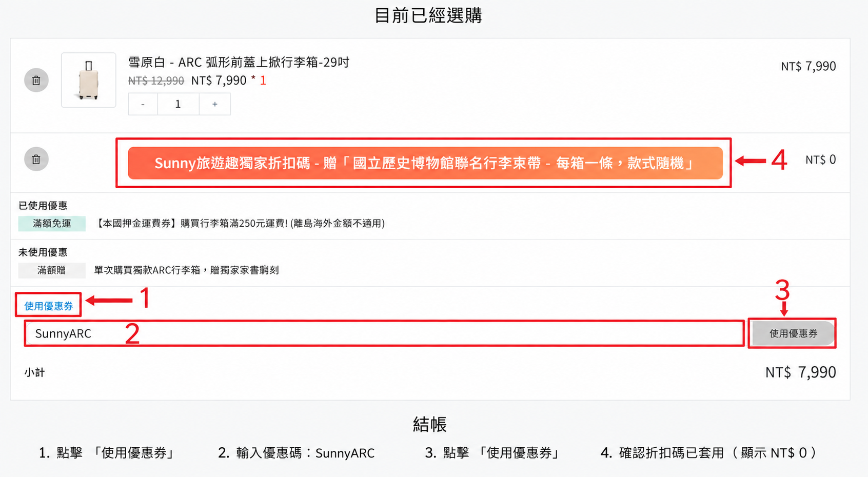Click the 目前已經選購 heading

click(x=428, y=15)
